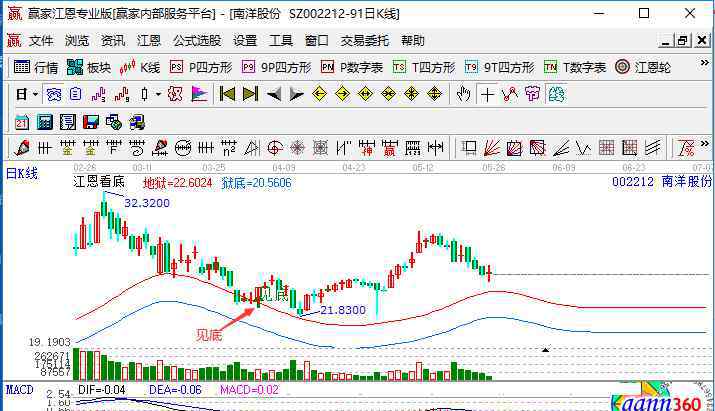715x411 pixels.
Task: Expand the 日 period dropdown
Action: (27, 94)
